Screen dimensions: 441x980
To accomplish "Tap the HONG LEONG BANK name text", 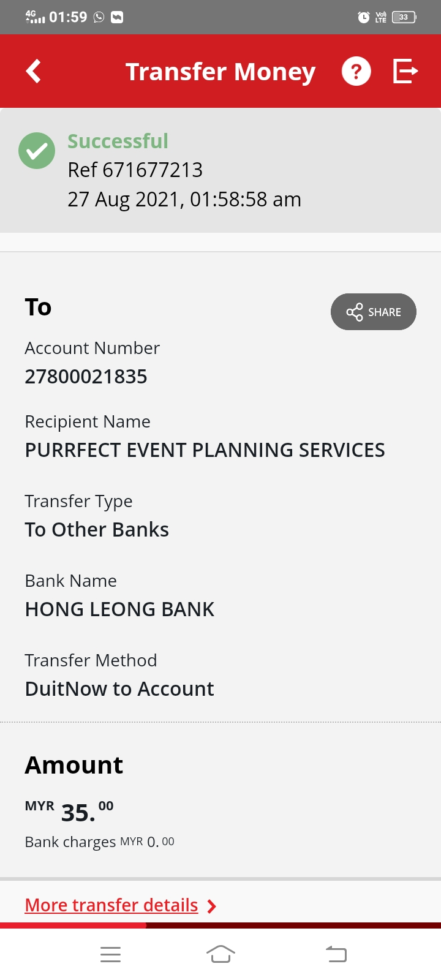I will (x=119, y=609).
